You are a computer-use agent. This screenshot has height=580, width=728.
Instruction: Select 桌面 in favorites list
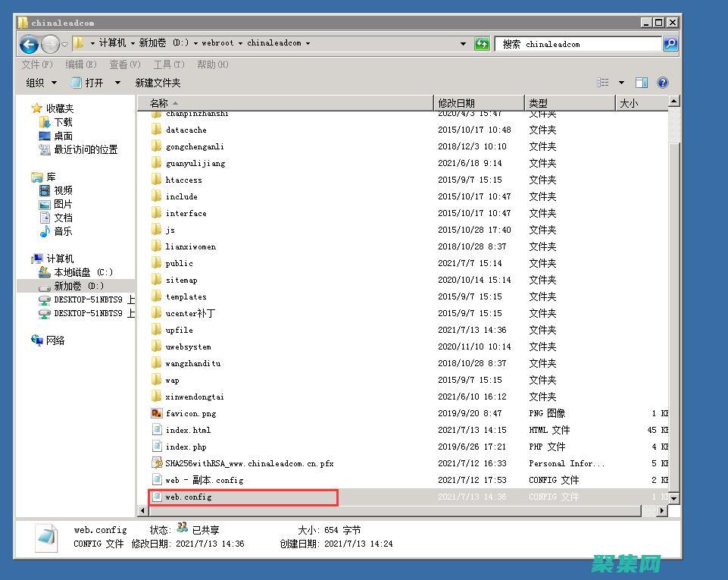point(63,136)
